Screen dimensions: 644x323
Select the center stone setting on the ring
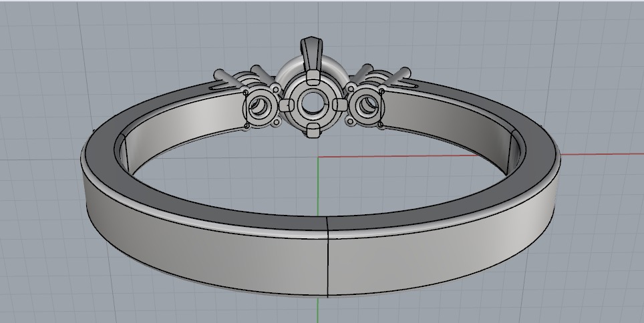pos(313,103)
